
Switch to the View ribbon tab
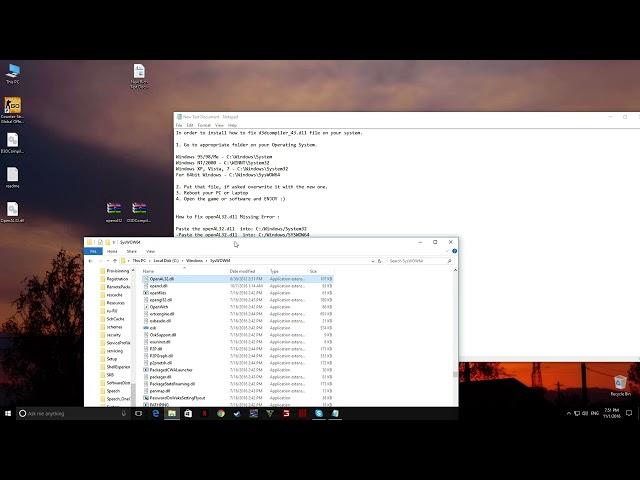150,251
